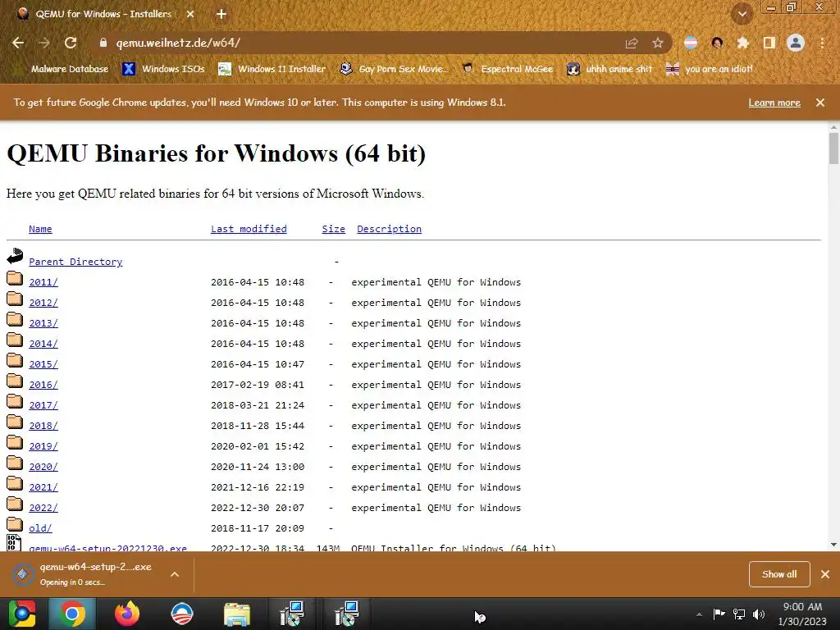The height and width of the screenshot is (630, 840).
Task: Click Learn more about Chrome updates
Action: pos(774,103)
